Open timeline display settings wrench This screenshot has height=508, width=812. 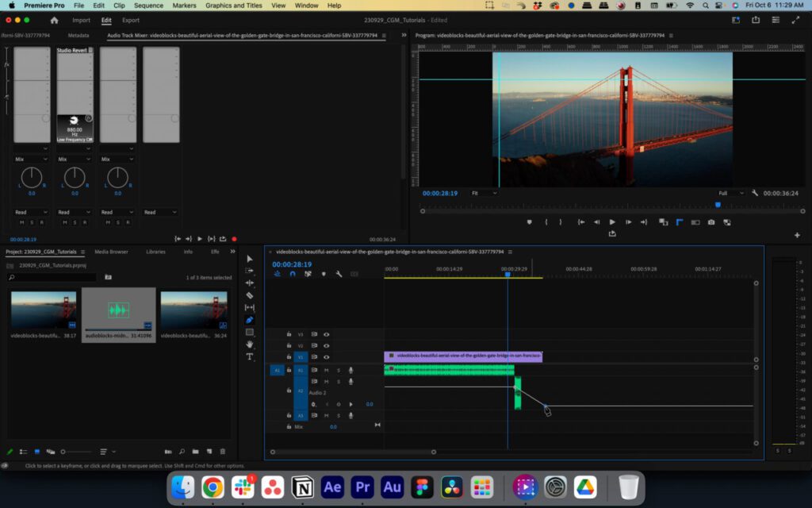coord(339,274)
